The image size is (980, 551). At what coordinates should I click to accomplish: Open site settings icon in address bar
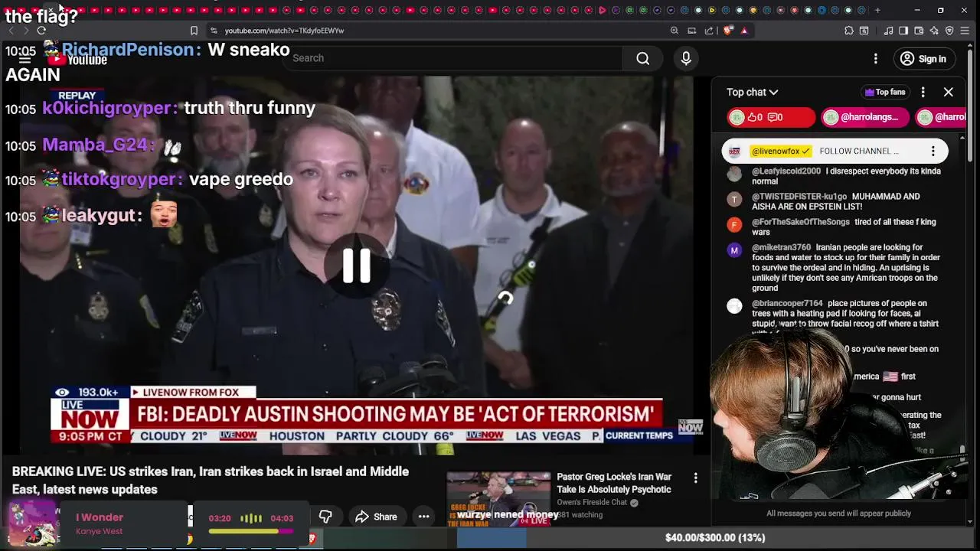pyautogui.click(x=214, y=31)
